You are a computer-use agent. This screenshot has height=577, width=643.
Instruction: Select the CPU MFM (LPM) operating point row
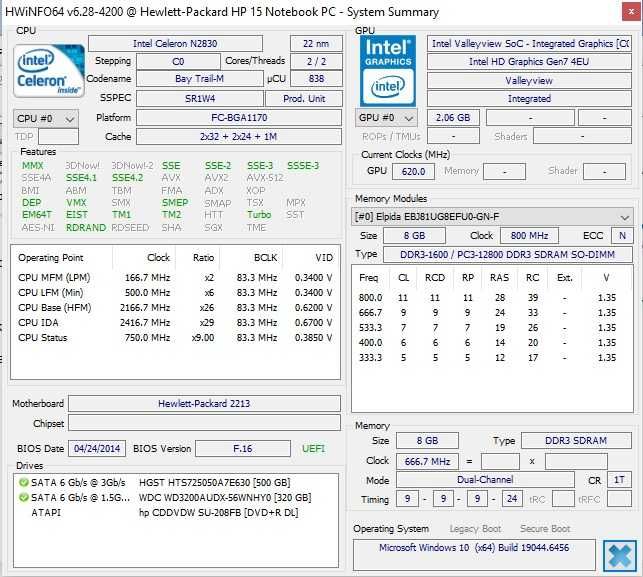(x=175, y=278)
